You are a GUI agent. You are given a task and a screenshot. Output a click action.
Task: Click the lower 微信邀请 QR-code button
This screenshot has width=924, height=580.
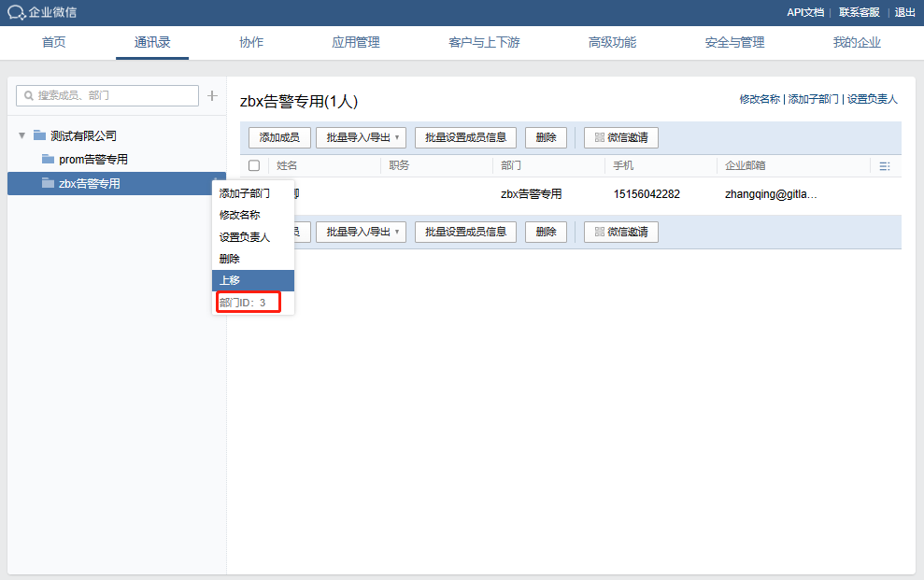click(x=620, y=231)
